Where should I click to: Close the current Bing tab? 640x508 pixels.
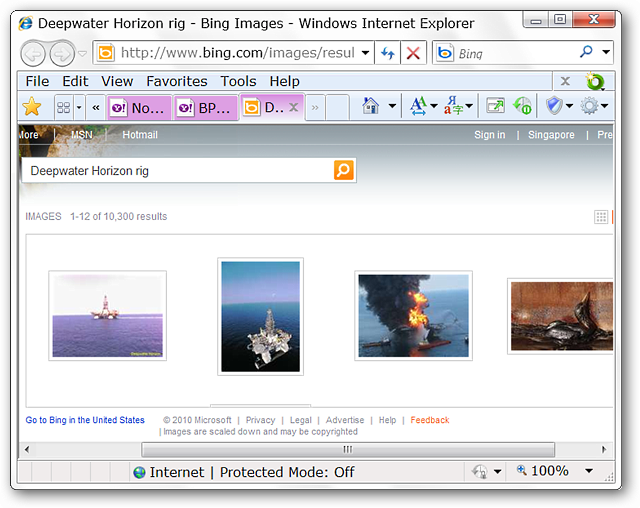(x=293, y=107)
